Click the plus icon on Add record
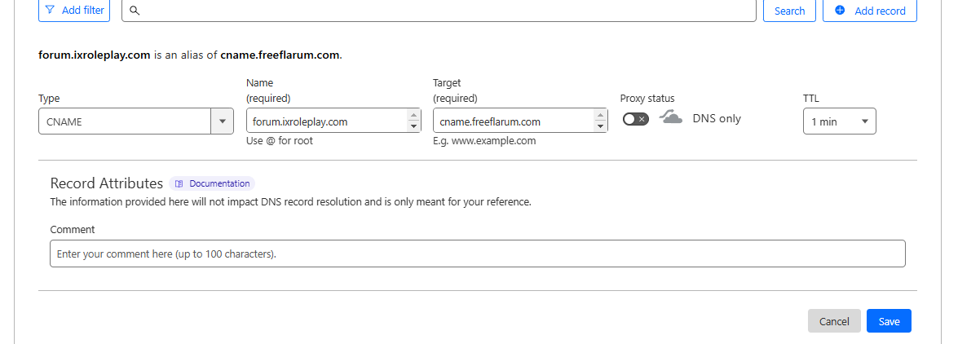The width and height of the screenshot is (980, 344). 840,11
